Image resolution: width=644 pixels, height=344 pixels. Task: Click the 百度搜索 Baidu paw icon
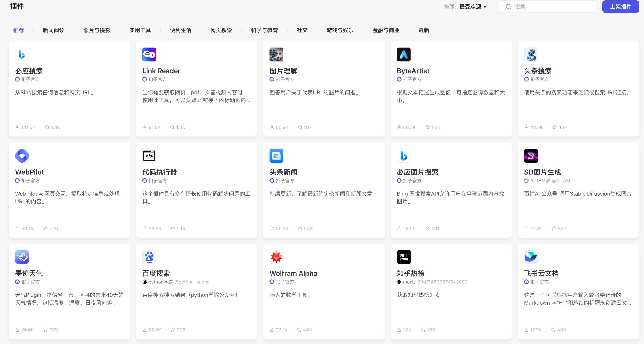tap(149, 257)
